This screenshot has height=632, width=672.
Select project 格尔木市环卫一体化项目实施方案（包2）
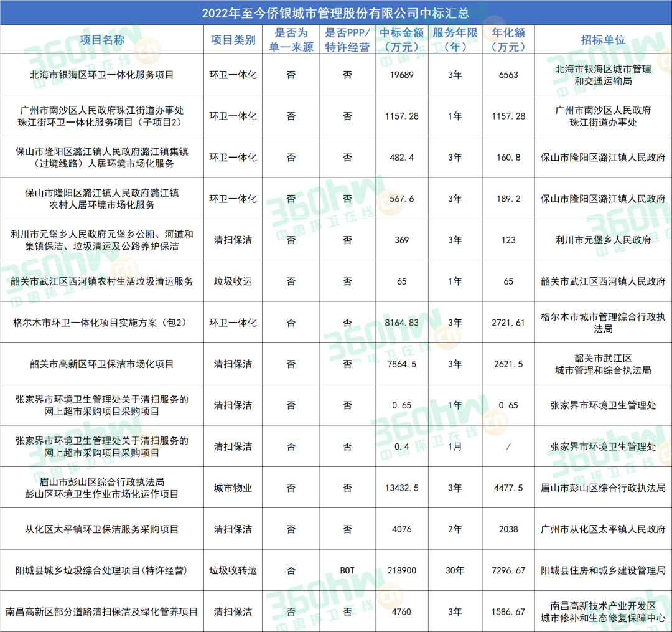pyautogui.click(x=102, y=323)
